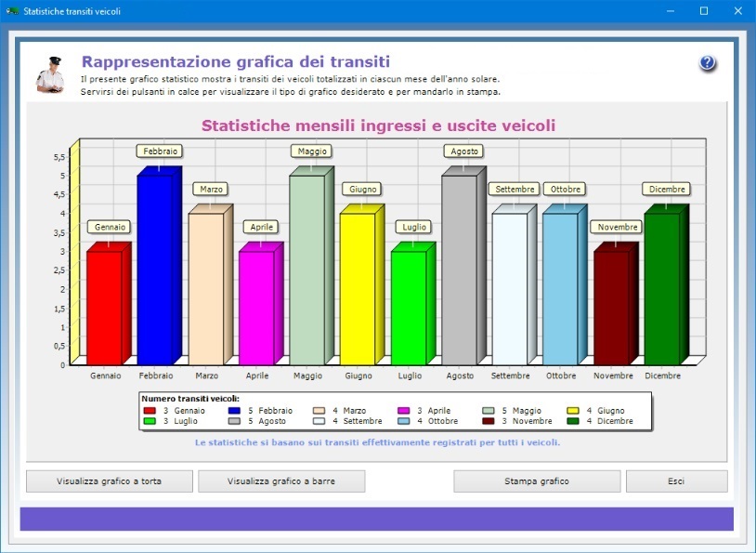The width and height of the screenshot is (756, 553).
Task: Click the Gennaio x-axis label
Action: (x=106, y=375)
